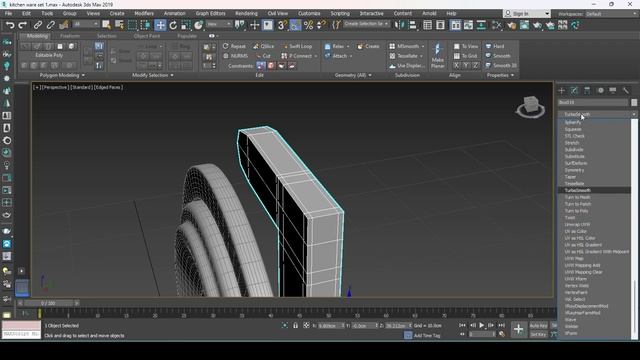The height and width of the screenshot is (360, 640).
Task: Click the NURMS toggle in ribbon
Action: (236, 56)
